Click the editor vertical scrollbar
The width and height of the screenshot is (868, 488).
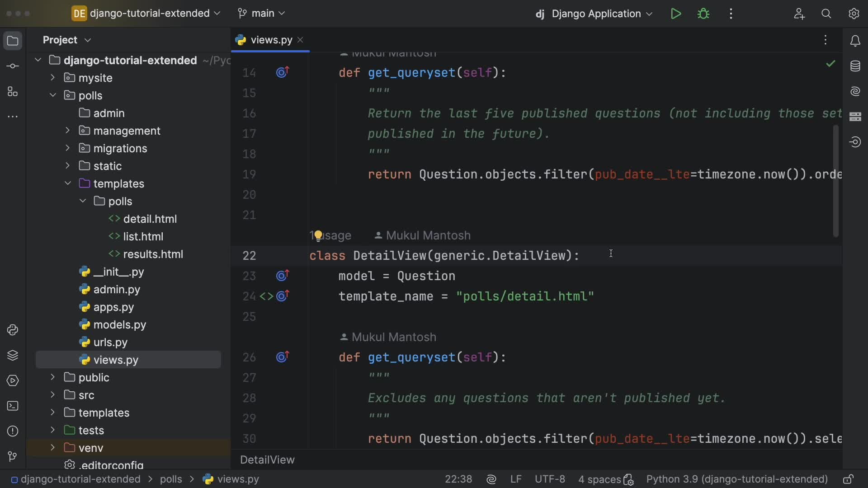tap(835, 181)
